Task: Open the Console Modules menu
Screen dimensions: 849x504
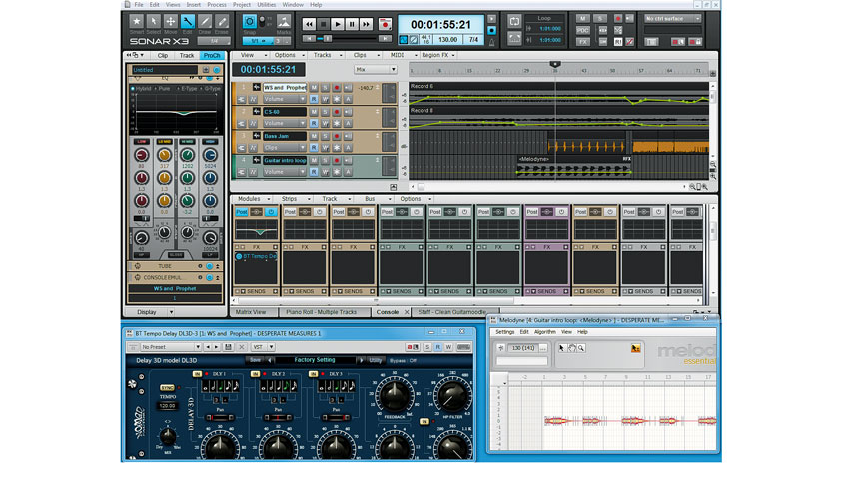Action: click(253, 199)
